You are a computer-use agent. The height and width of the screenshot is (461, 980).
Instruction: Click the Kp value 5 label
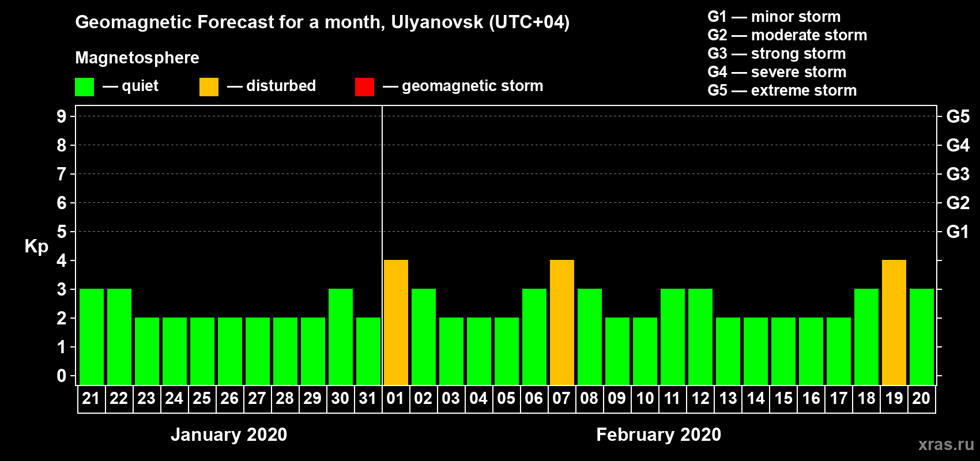pos(62,232)
